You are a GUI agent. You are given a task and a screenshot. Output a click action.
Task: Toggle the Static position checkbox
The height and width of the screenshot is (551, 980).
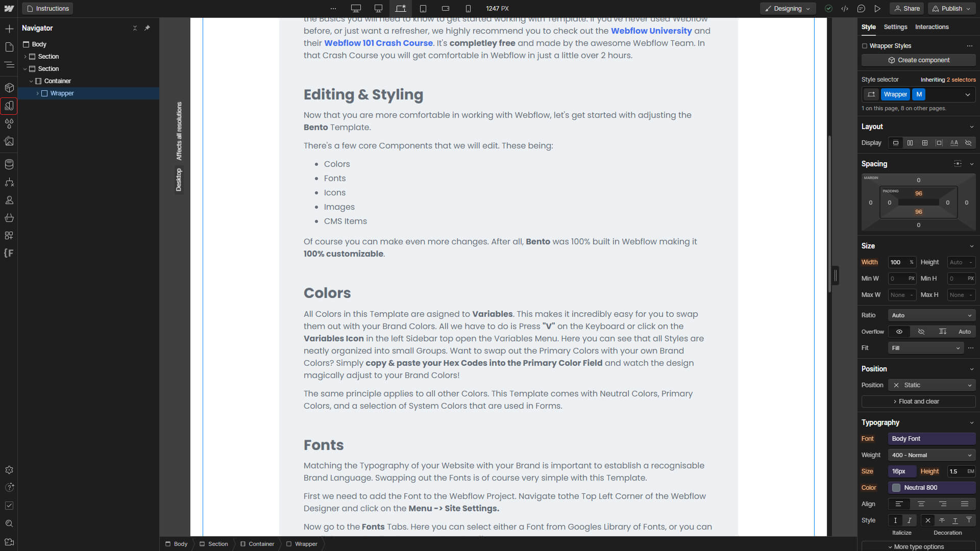tap(896, 385)
